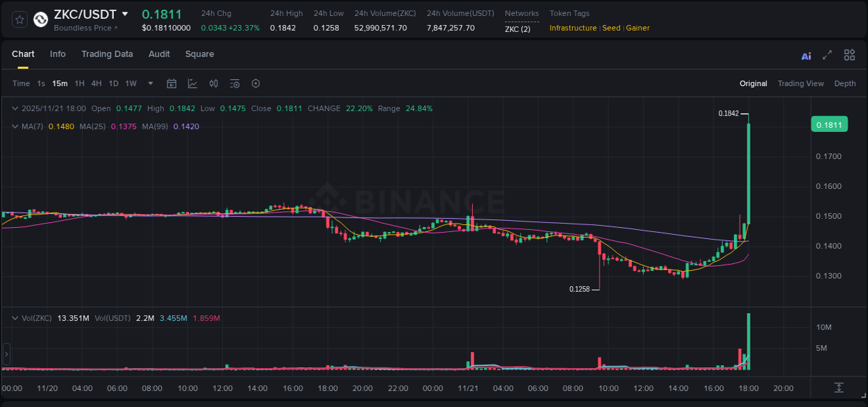The width and height of the screenshot is (868, 407).
Task: Open the Audit tab
Action: [x=159, y=54]
